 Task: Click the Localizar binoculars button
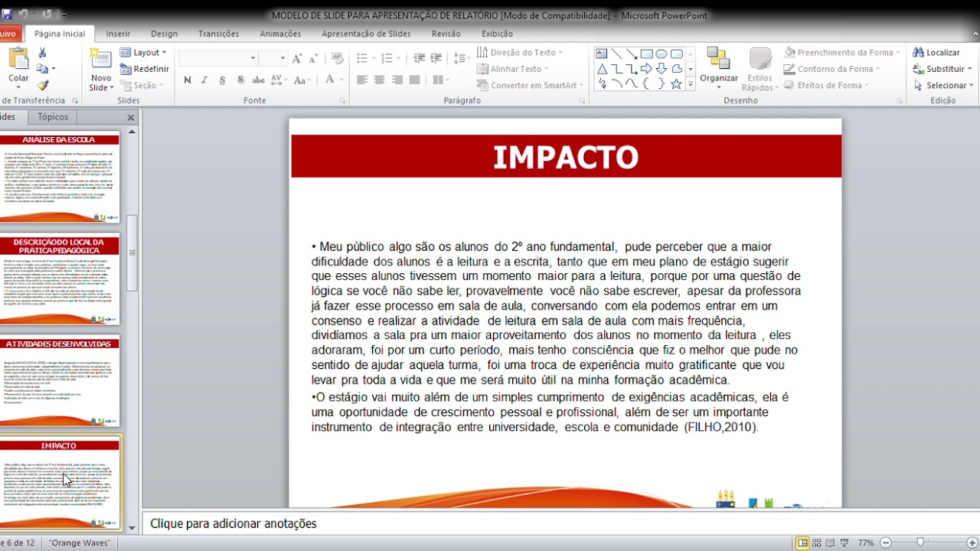click(x=936, y=53)
